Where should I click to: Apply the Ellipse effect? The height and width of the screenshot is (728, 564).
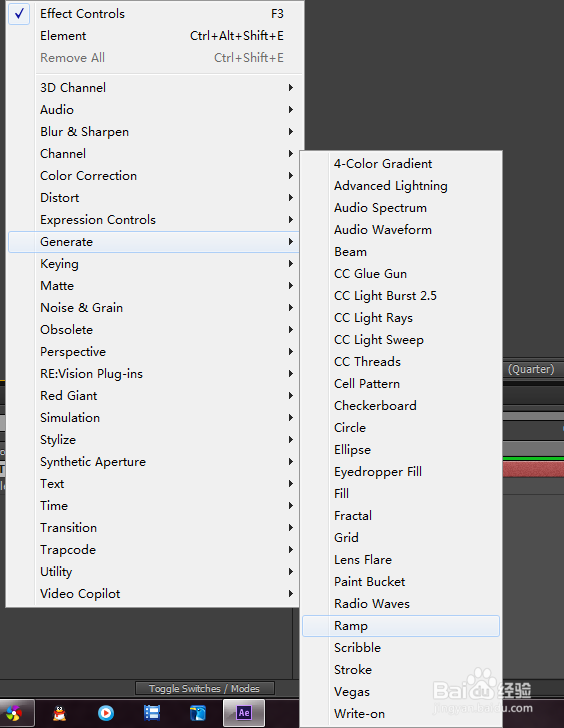click(401, 450)
